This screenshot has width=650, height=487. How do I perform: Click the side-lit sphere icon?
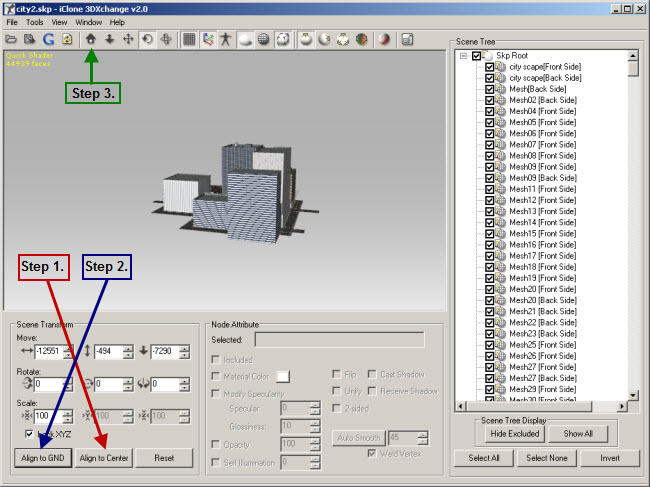coord(324,39)
